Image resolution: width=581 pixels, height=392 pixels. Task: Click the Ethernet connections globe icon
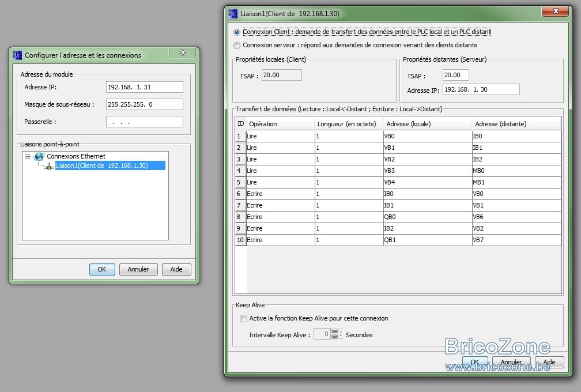point(39,156)
